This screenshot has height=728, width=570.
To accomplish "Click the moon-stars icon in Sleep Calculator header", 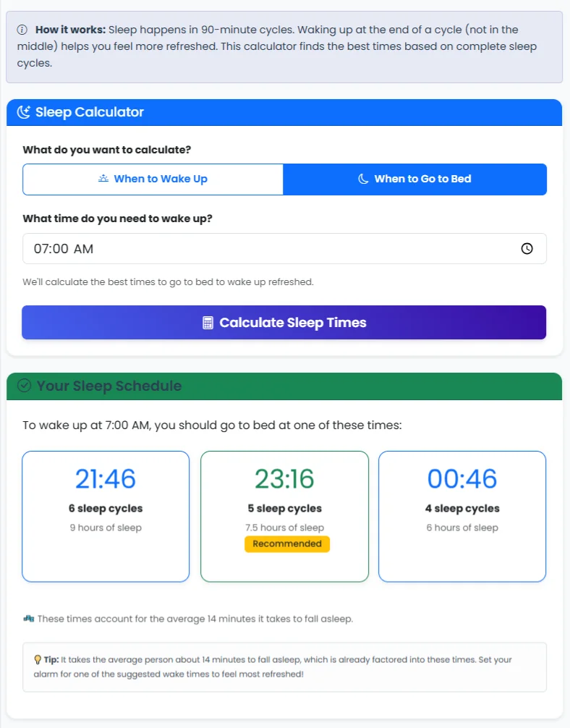I will tap(24, 112).
